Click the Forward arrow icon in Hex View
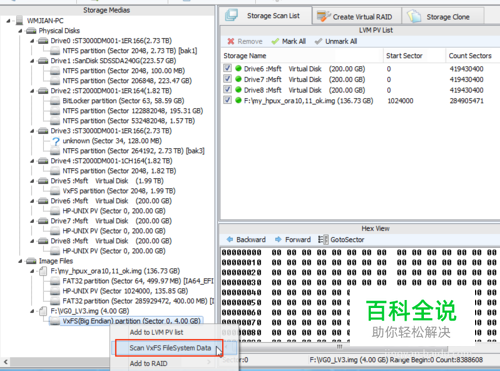Image resolution: width=500 pixels, height=371 pixels. pyautogui.click(x=278, y=239)
